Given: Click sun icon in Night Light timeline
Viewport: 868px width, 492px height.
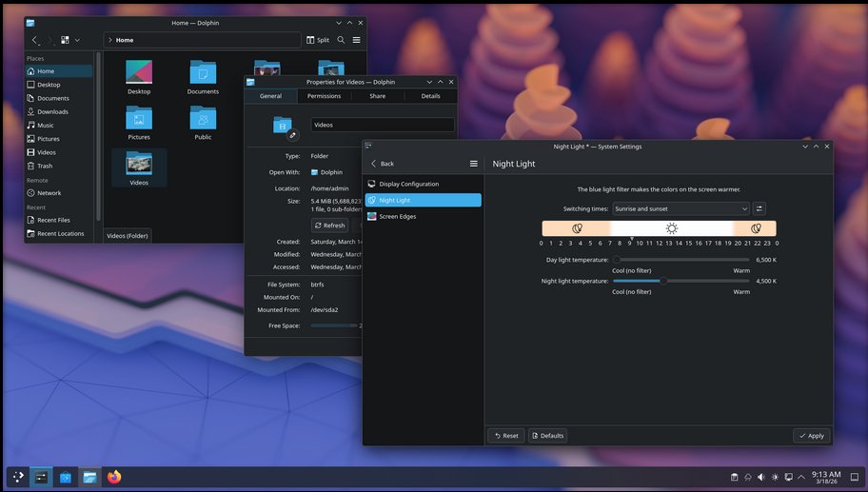Looking at the screenshot, I should point(672,228).
